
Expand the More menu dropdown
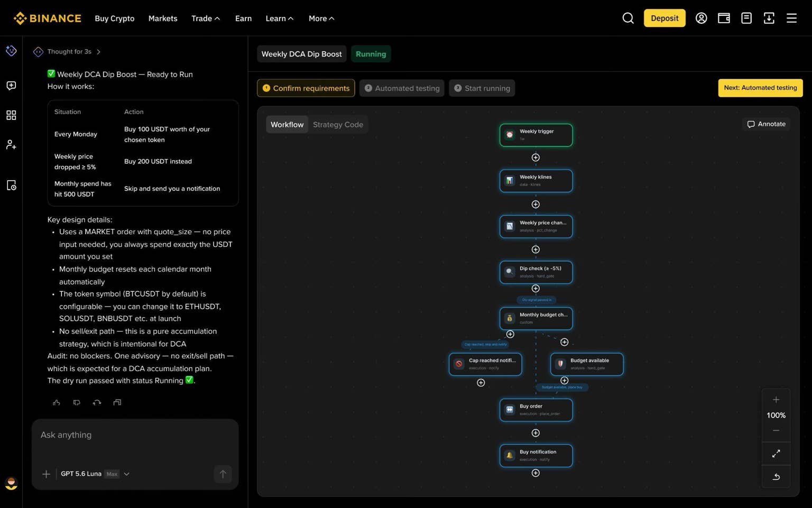(321, 19)
